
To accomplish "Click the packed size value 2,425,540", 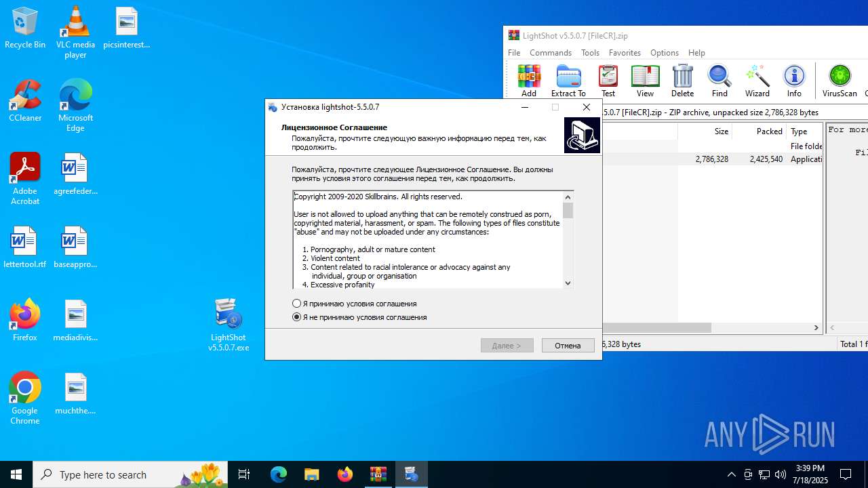I will (x=766, y=159).
